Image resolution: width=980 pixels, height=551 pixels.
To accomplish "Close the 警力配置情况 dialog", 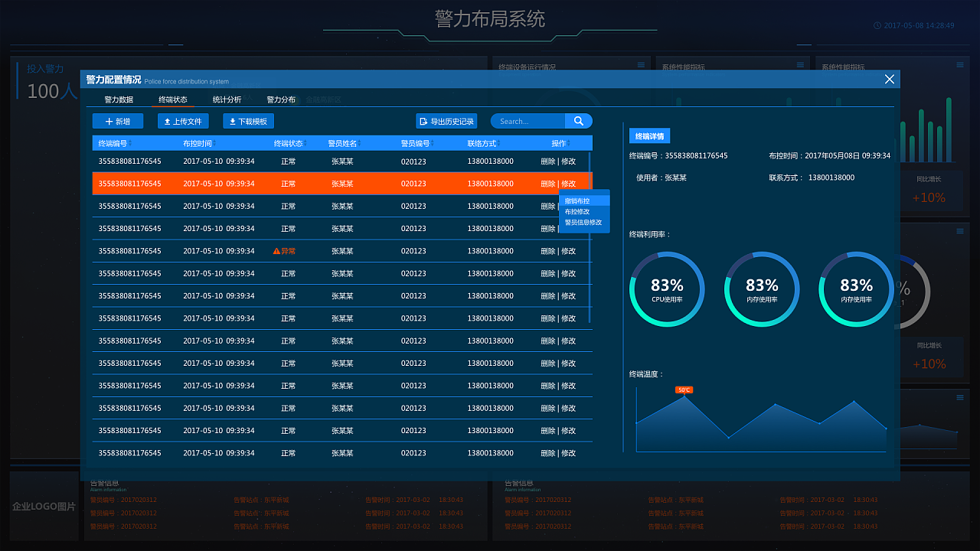I will (x=889, y=79).
